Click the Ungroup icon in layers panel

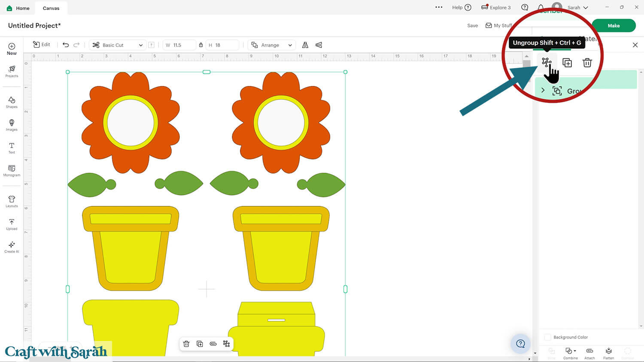[x=546, y=62]
